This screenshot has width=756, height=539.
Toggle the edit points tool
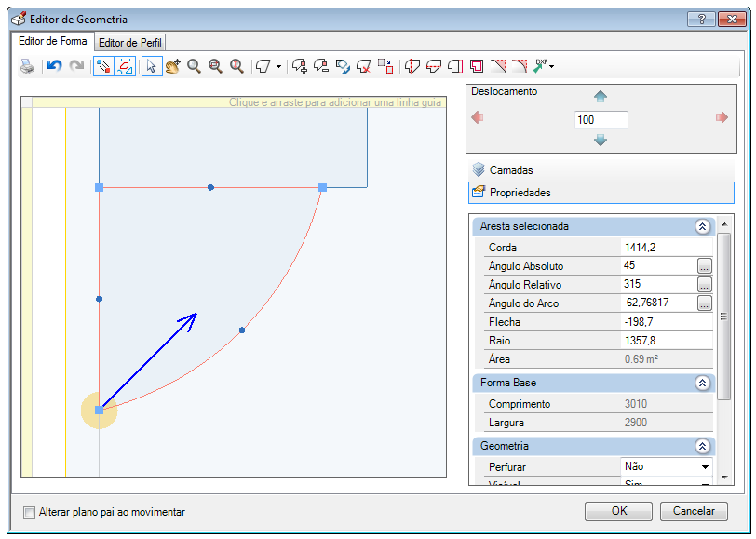pyautogui.click(x=103, y=66)
